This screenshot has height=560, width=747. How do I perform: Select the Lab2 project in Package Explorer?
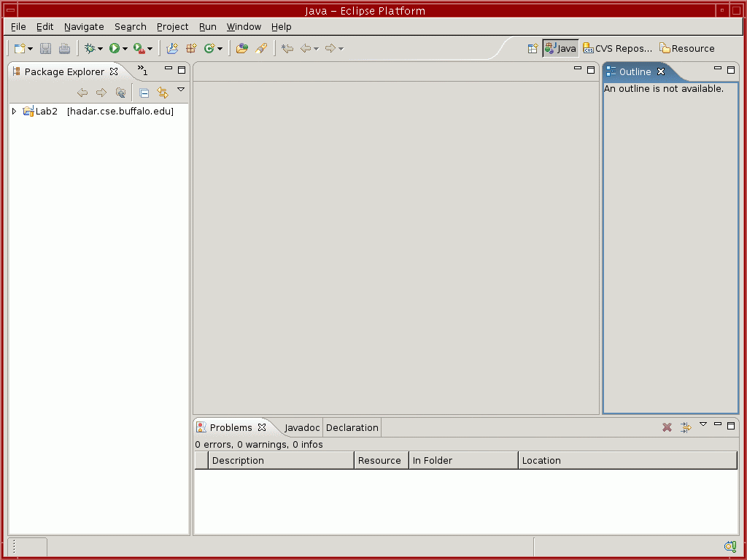pyautogui.click(x=47, y=112)
